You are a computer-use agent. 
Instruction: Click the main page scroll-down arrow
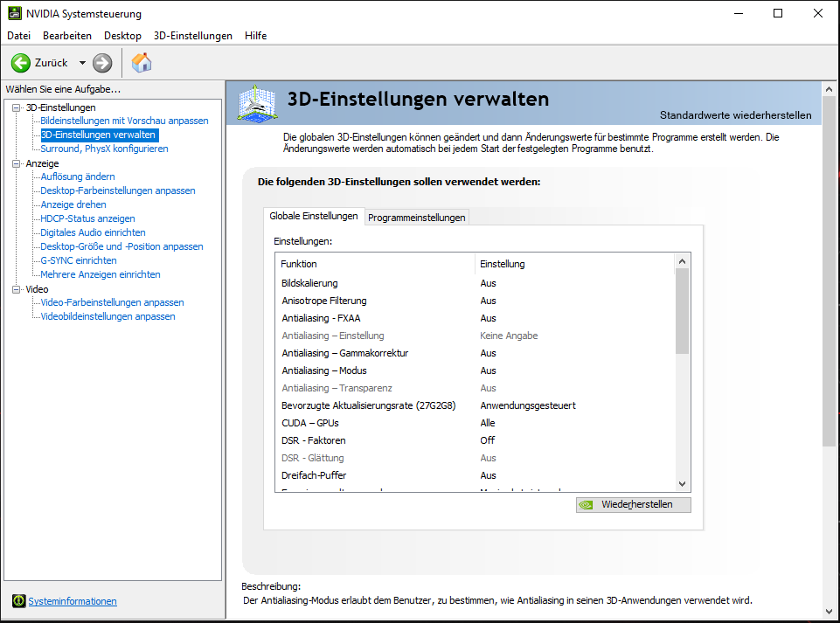(830, 612)
